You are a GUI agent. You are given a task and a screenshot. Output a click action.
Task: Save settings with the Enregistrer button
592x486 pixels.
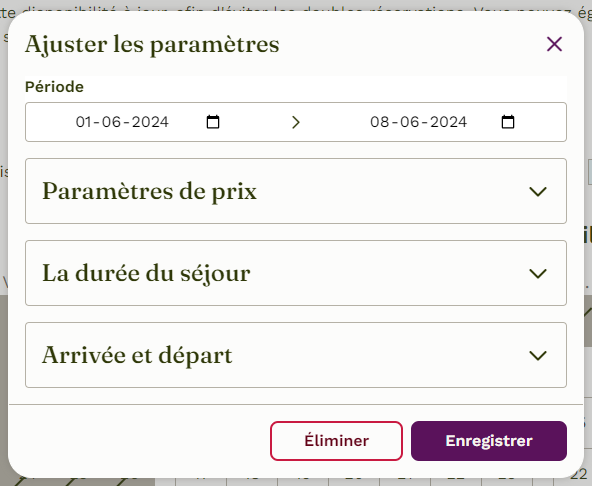coord(489,441)
